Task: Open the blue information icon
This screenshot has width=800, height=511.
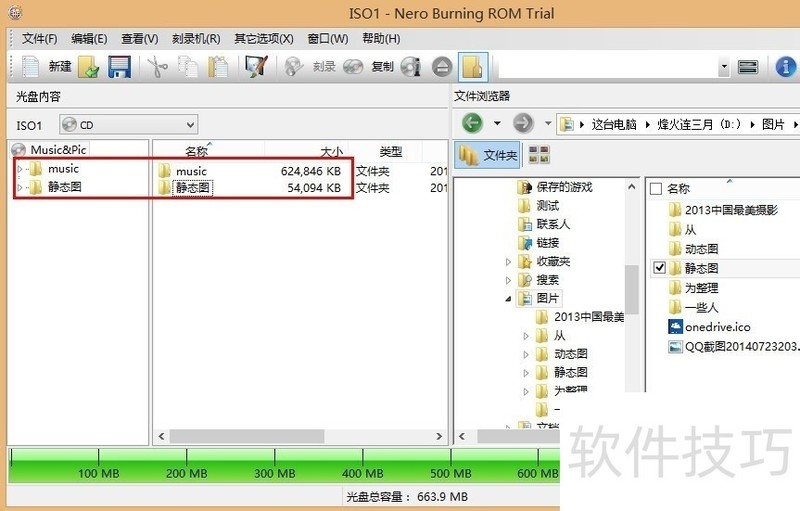Action: [786, 67]
